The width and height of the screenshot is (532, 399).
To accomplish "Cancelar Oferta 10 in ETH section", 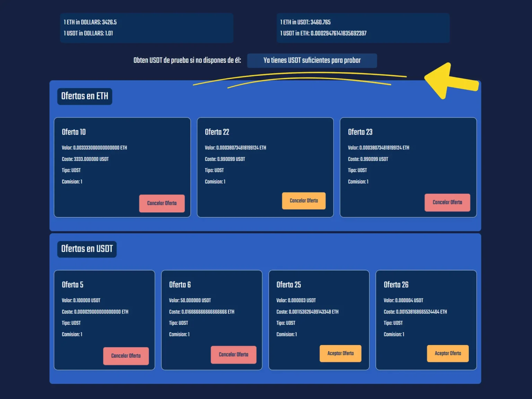I will (162, 203).
